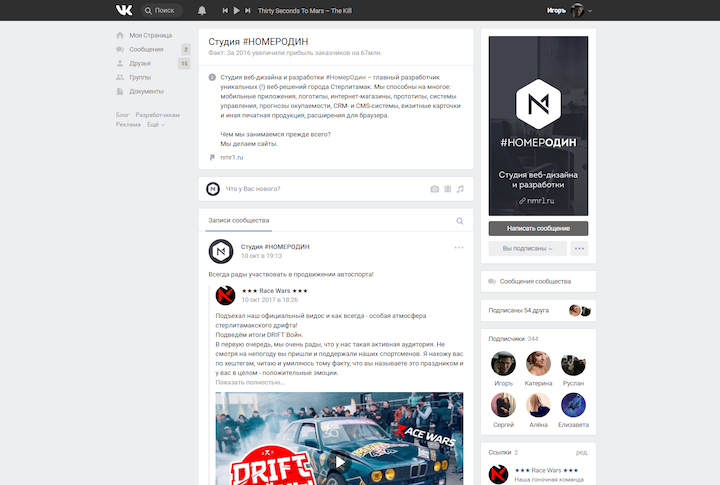The image size is (720, 485).
Task: Play the drift video in the post
Action: pos(339,462)
